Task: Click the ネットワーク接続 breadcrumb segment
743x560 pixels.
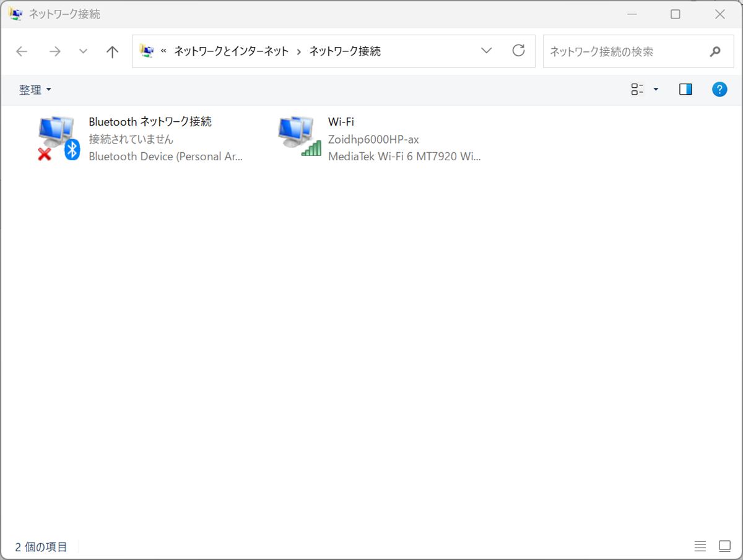Action: tap(345, 51)
